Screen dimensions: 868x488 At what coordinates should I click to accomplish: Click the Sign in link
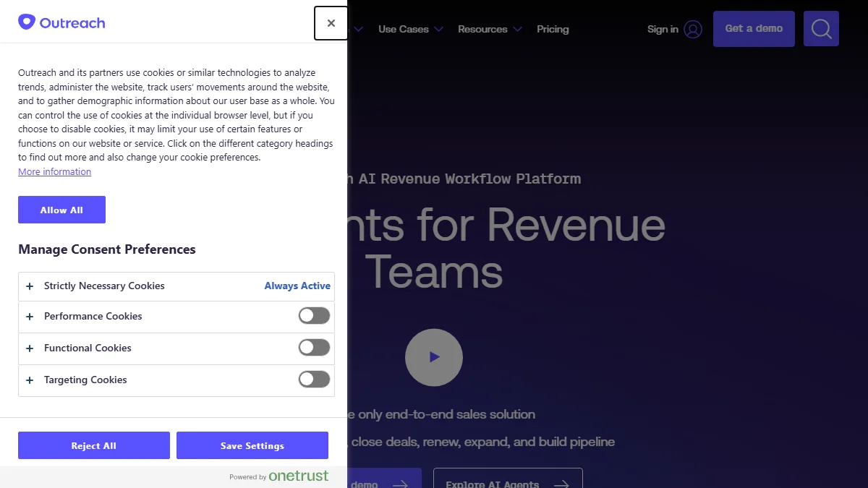[663, 29]
